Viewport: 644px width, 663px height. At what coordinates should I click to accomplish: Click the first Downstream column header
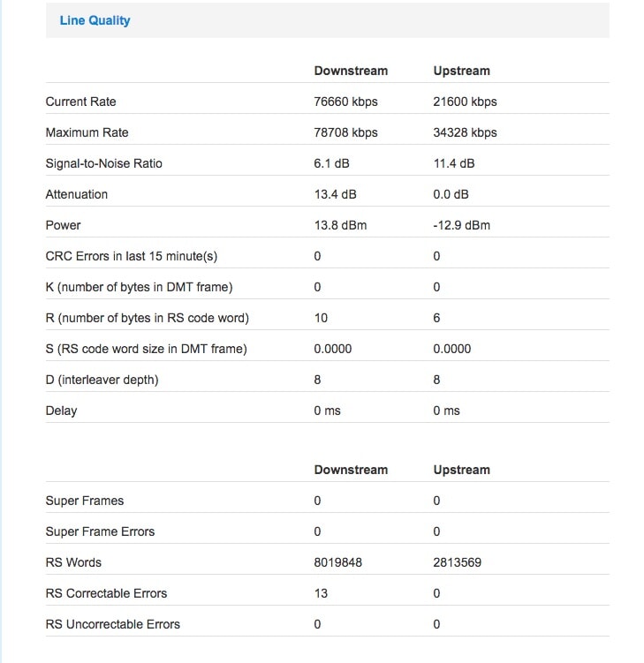(x=351, y=71)
